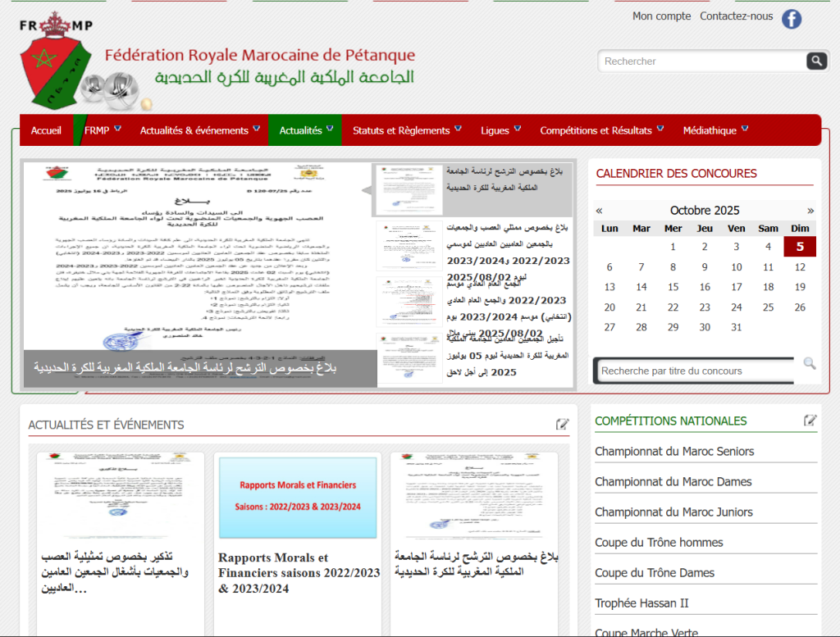Open Championnat du Maroc Seniors link
The height and width of the screenshot is (637, 840).
(673, 452)
